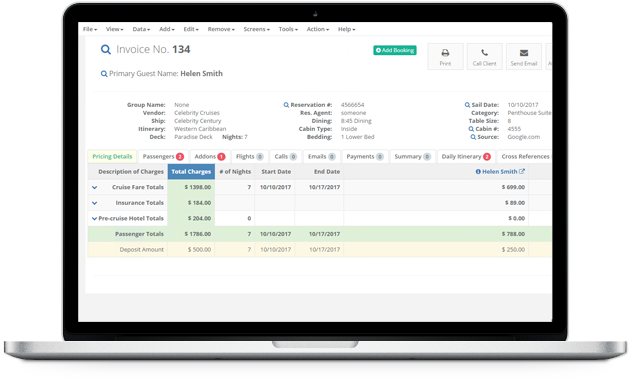Switch to the Pricing Details tab

[112, 156]
